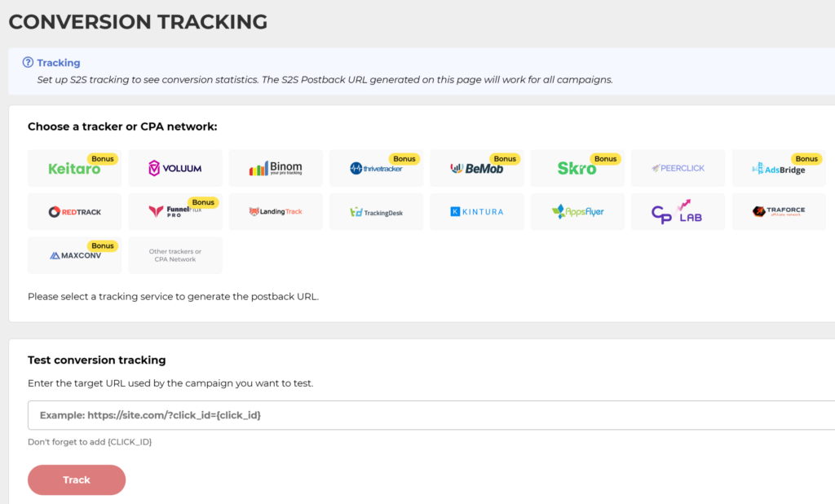
Task: Pick the Traforce network tile
Action: (779, 212)
